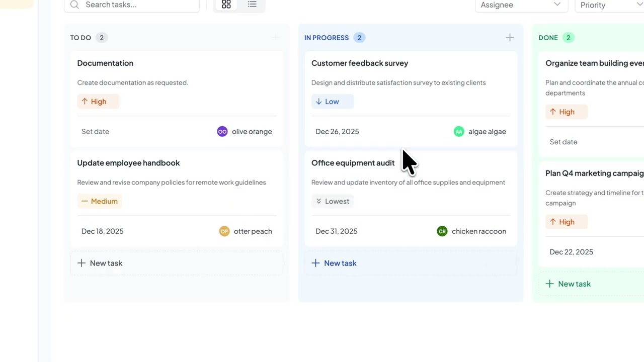
Task: Click the olive orange assignee name
Action: (x=252, y=132)
